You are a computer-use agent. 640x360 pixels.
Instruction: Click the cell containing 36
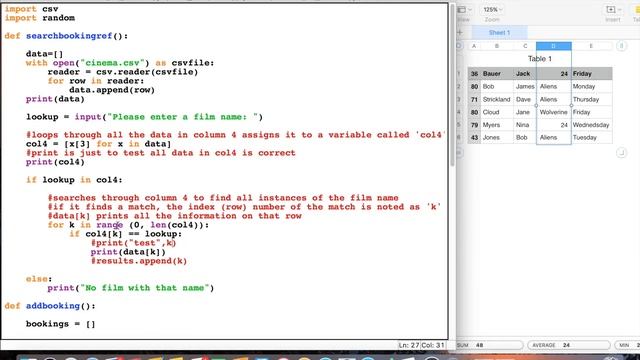click(474, 74)
